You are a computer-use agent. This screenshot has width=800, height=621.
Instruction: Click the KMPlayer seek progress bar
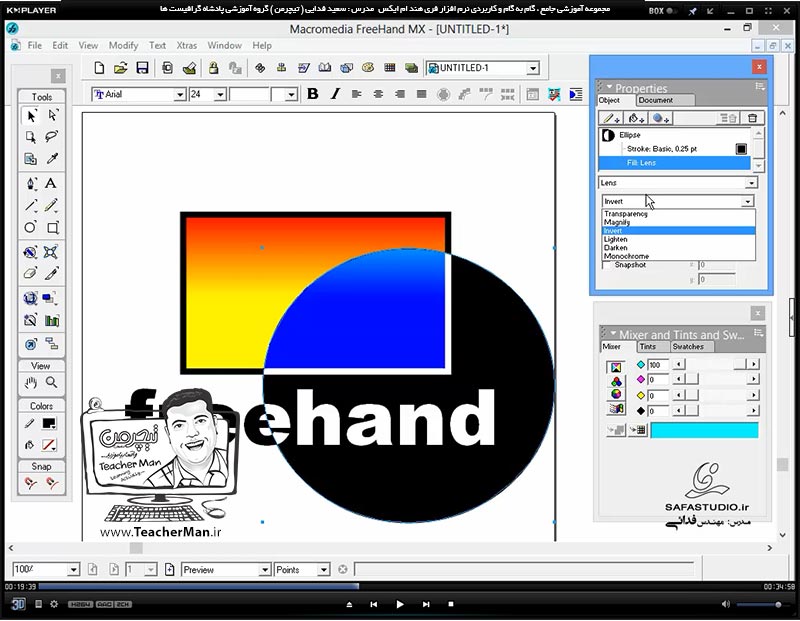(x=399, y=587)
